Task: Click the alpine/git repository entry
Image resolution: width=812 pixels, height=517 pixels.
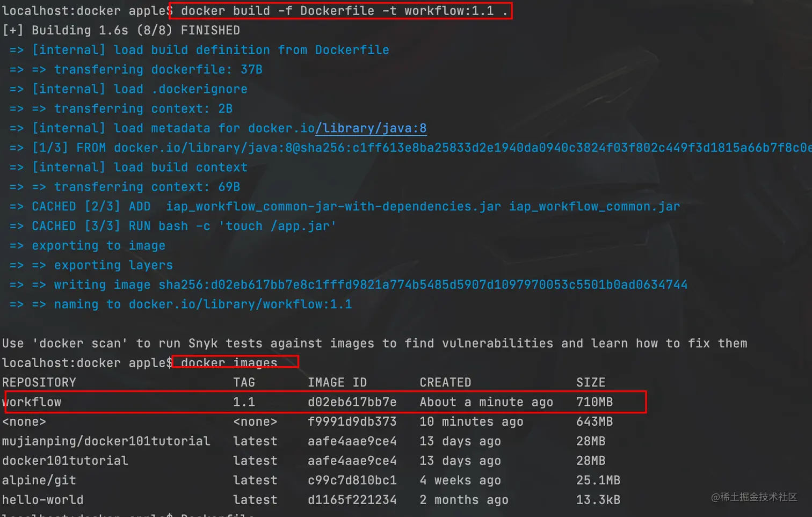Action: coord(39,480)
